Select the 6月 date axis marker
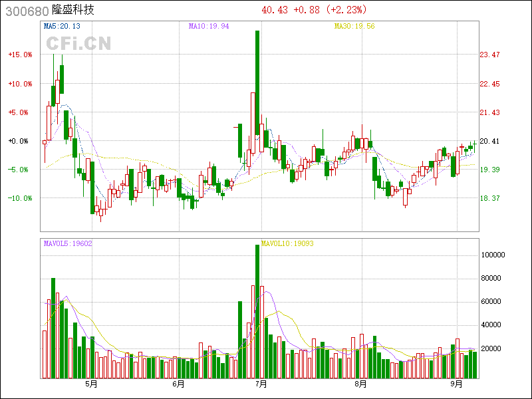532x399 pixels. pyautogui.click(x=178, y=384)
